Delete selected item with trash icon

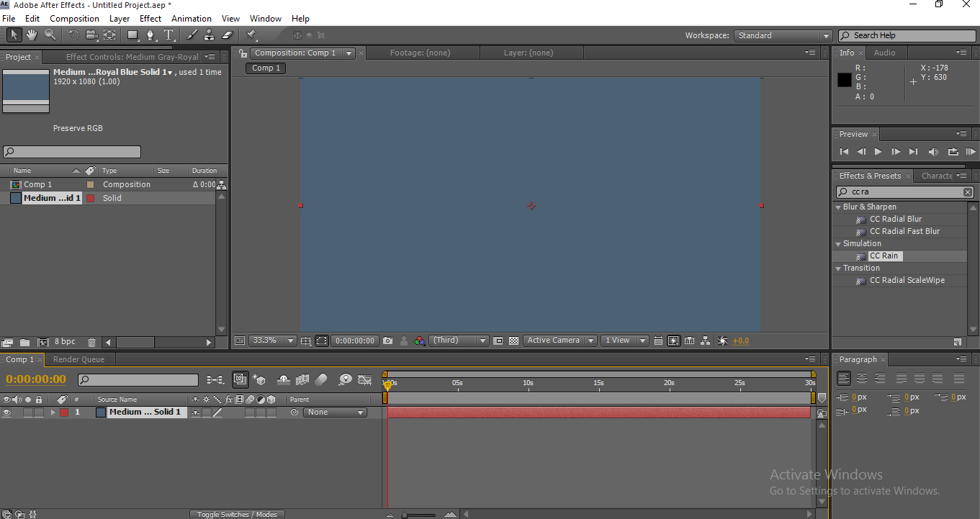(x=91, y=343)
